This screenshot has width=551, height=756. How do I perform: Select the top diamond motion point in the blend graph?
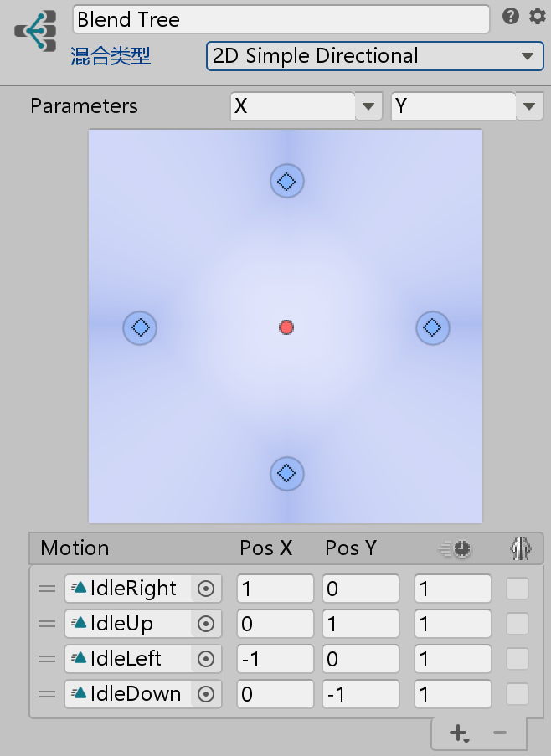[x=286, y=181]
